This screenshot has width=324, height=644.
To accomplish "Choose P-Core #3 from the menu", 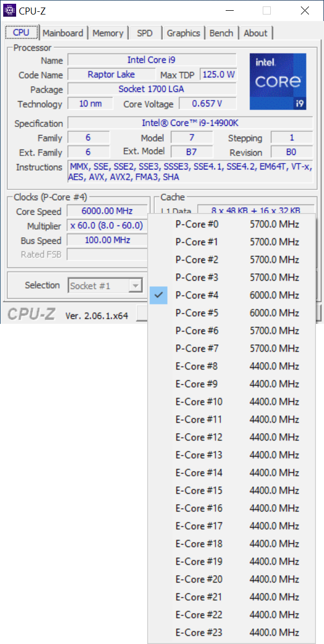I will (232, 277).
